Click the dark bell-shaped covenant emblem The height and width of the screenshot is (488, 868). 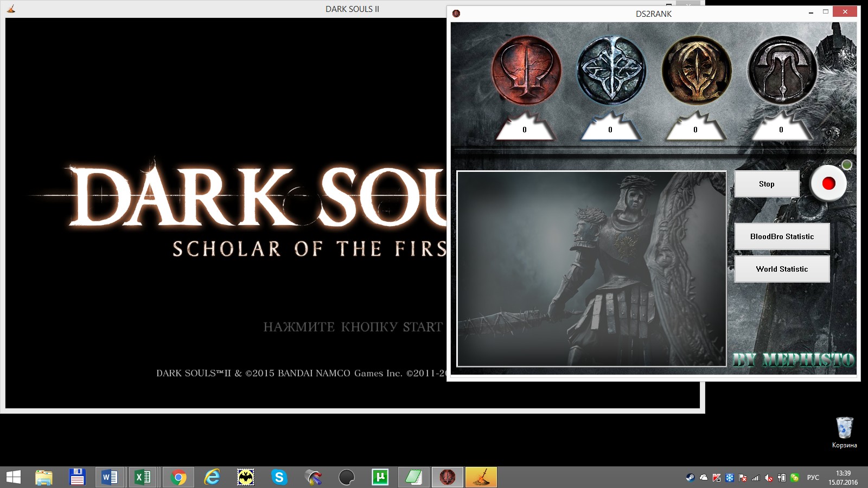[782, 70]
